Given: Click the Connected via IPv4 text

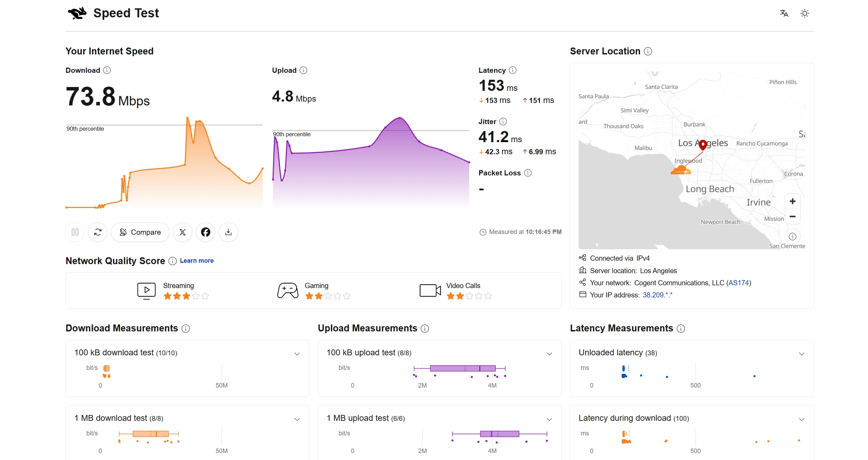Looking at the screenshot, I should coord(620,258).
